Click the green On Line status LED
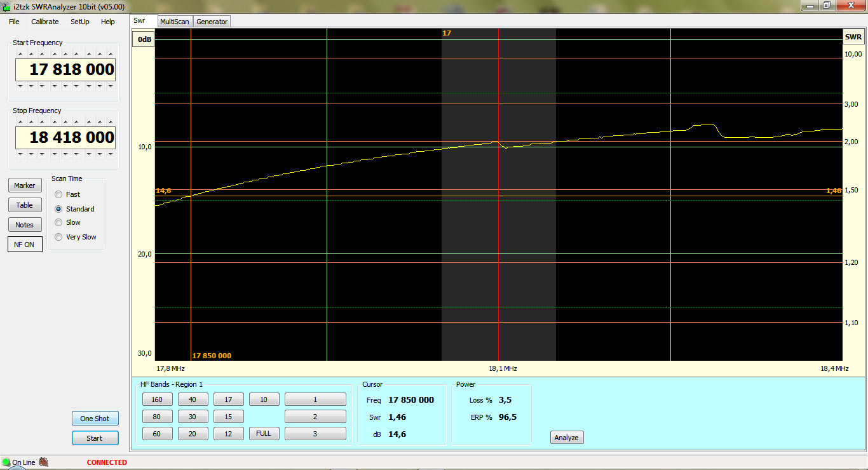This screenshot has height=470, width=868. (x=6, y=462)
